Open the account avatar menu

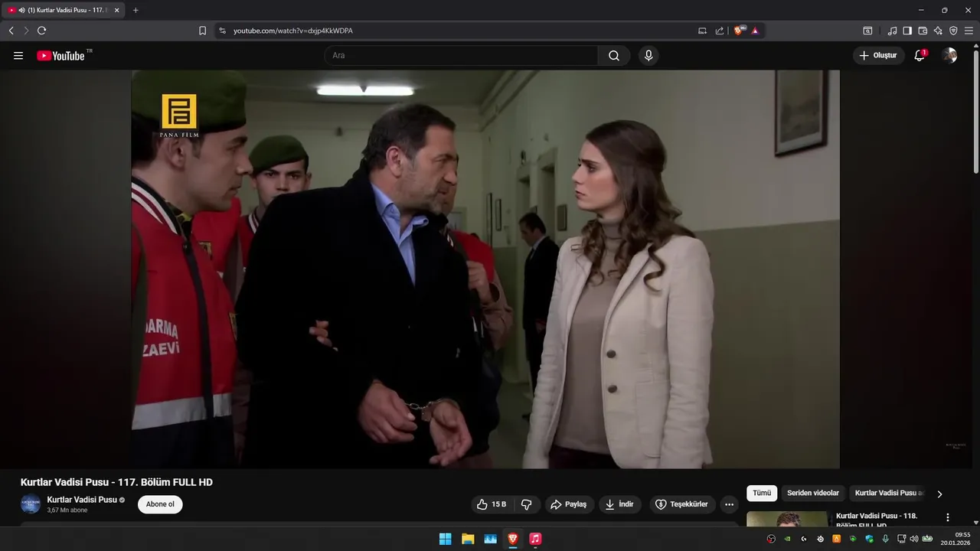coord(949,56)
